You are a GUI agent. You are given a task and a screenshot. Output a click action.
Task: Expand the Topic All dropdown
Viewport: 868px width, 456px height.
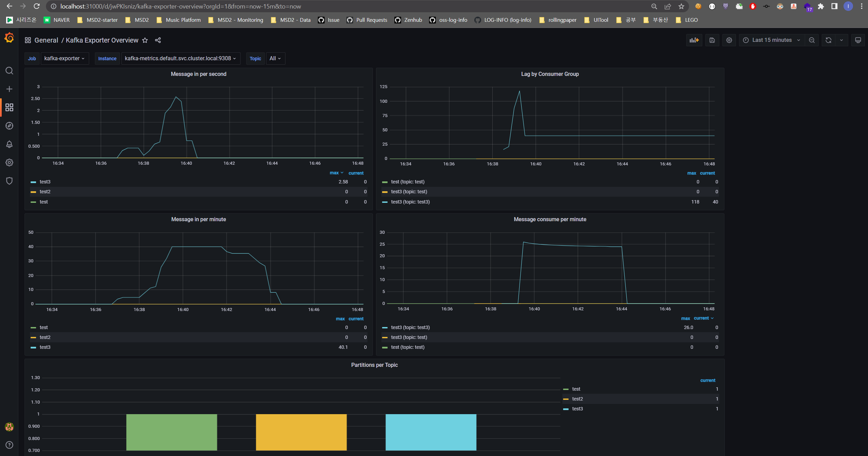click(x=275, y=59)
